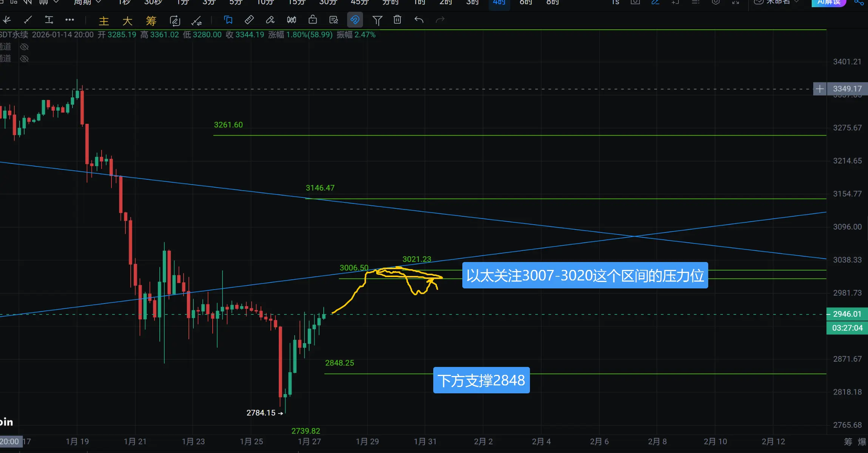
Task: Click the AI解读 button
Action: 829,2
